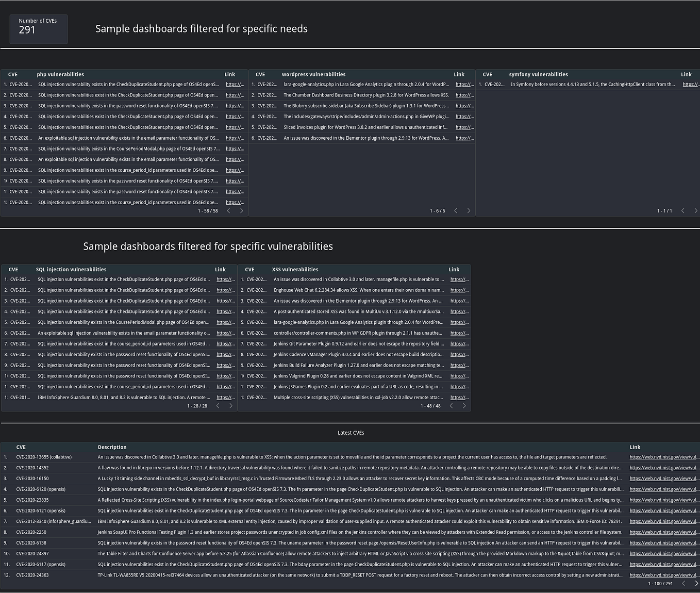Open link for the lara-google-analytics wordpress row

click(x=464, y=84)
